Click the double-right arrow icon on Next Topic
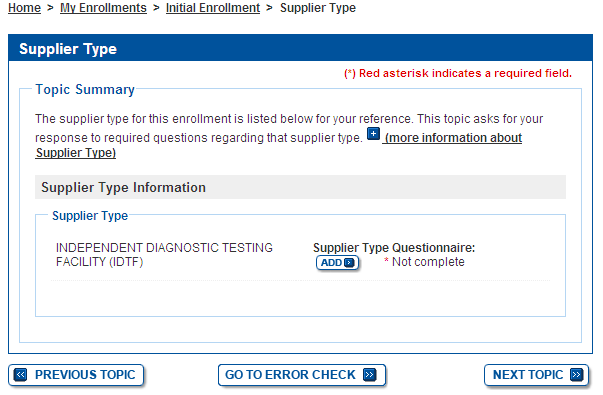603x395 pixels. [576, 374]
